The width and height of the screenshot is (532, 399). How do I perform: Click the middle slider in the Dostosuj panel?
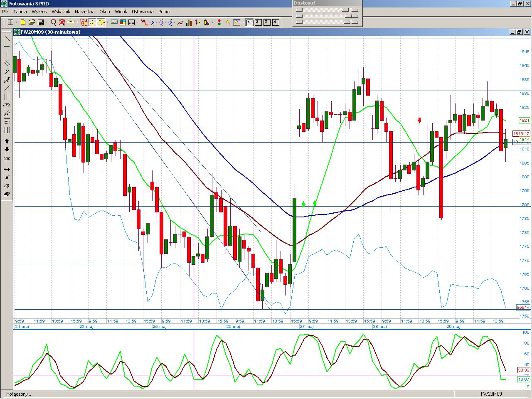tap(327, 16)
